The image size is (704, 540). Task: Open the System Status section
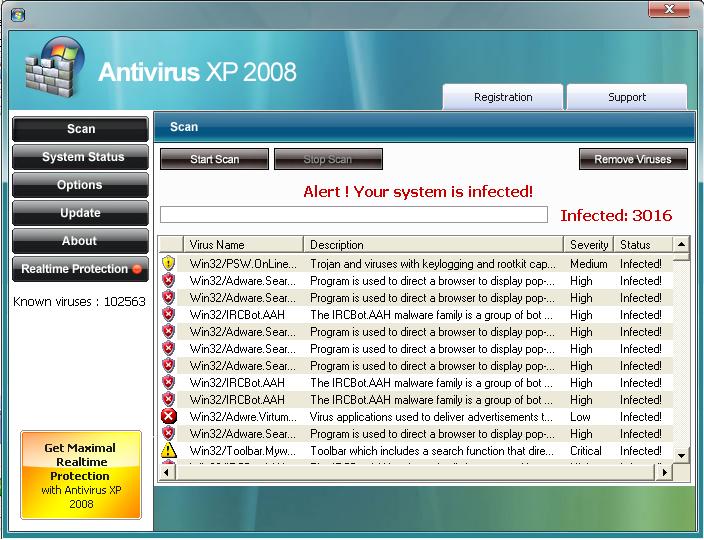[x=82, y=157]
